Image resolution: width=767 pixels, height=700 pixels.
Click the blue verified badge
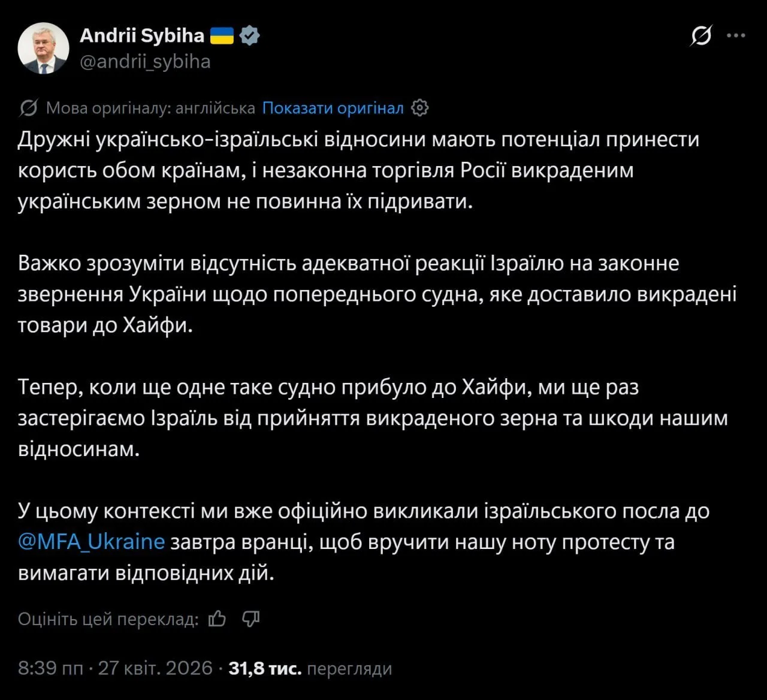tap(250, 36)
